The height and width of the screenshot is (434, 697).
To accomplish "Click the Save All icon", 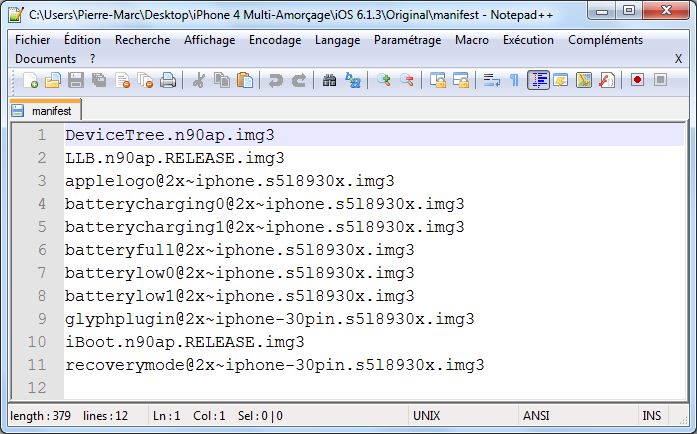I will point(99,80).
